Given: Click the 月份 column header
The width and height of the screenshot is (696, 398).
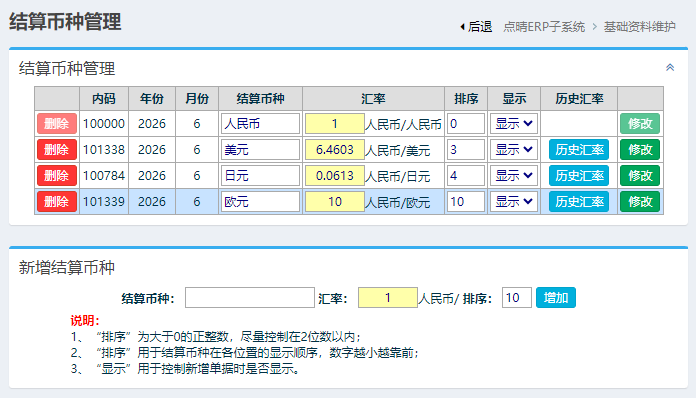Looking at the screenshot, I should 197,99.
